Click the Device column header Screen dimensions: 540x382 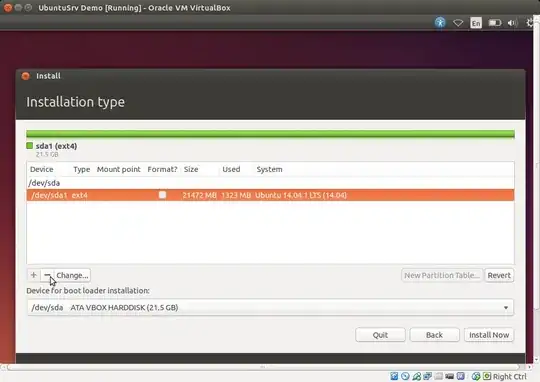click(42, 169)
